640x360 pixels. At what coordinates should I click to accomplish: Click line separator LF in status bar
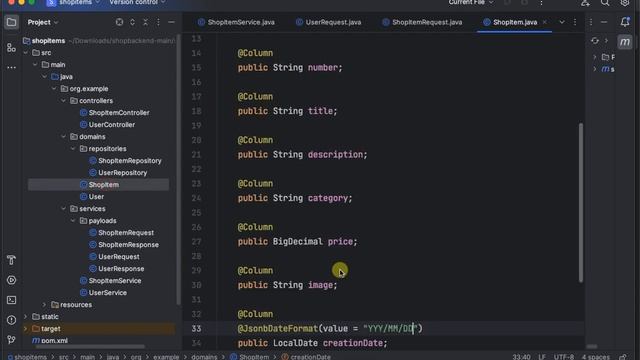click(x=542, y=357)
